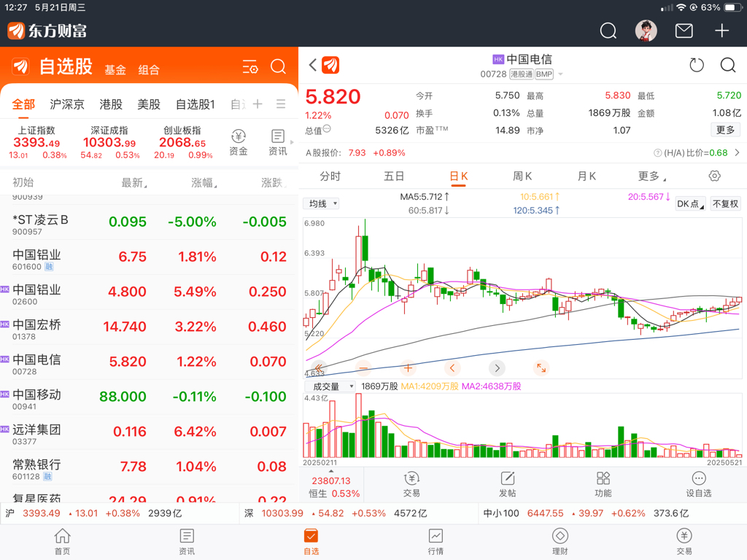The width and height of the screenshot is (747, 560).
Task: Expand stock code dropdown arrow by BMP
Action: [560, 74]
